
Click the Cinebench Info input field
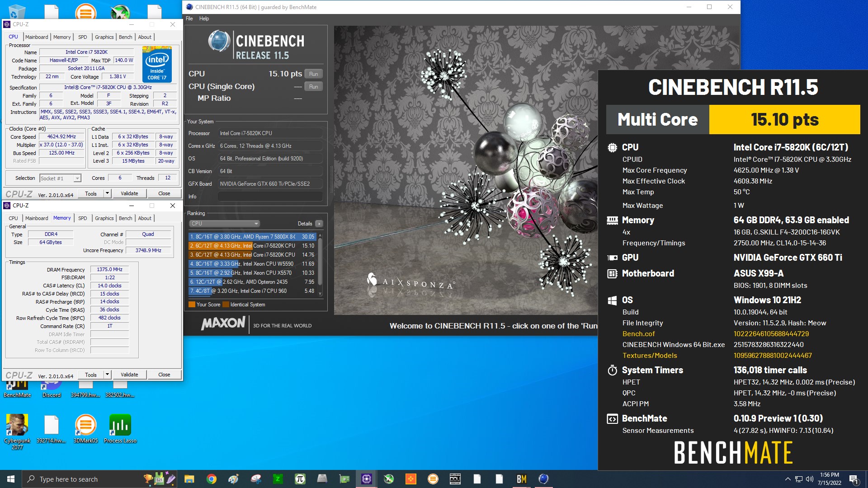pyautogui.click(x=270, y=197)
